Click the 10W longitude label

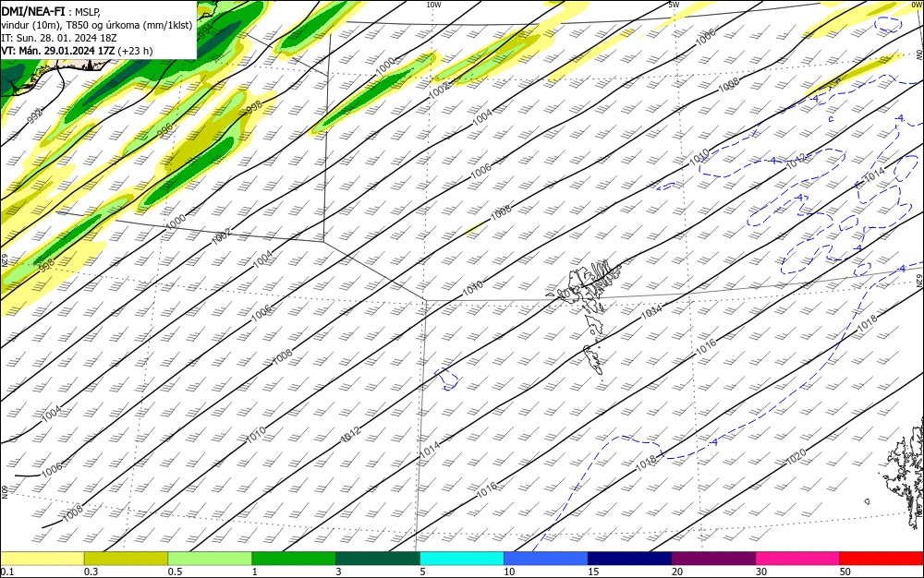pos(433,5)
